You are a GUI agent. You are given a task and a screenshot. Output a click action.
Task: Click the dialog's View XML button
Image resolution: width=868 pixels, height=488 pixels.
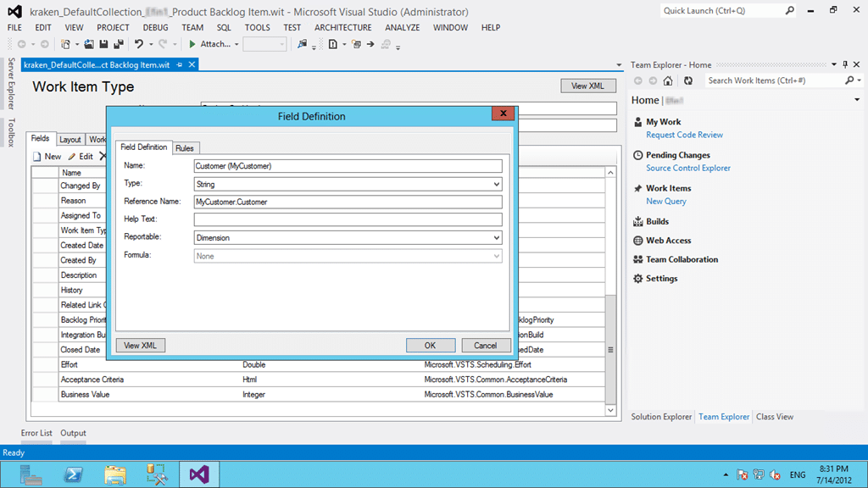tap(140, 346)
